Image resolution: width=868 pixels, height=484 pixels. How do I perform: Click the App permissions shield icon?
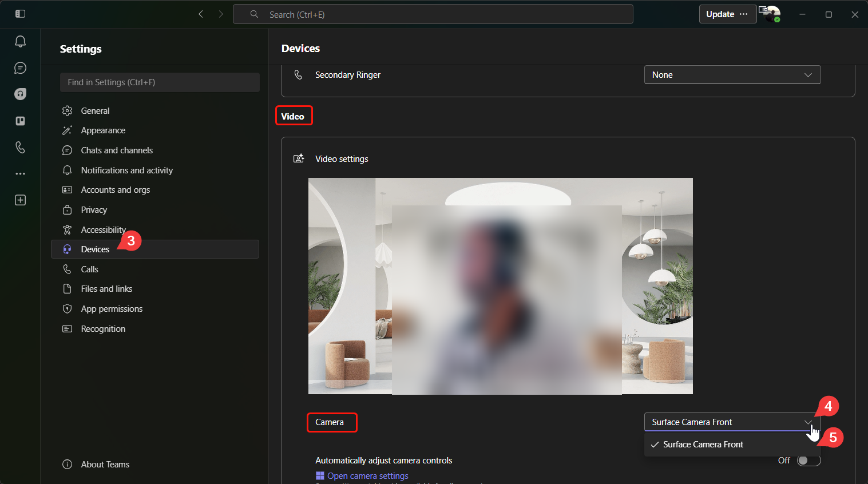click(67, 308)
